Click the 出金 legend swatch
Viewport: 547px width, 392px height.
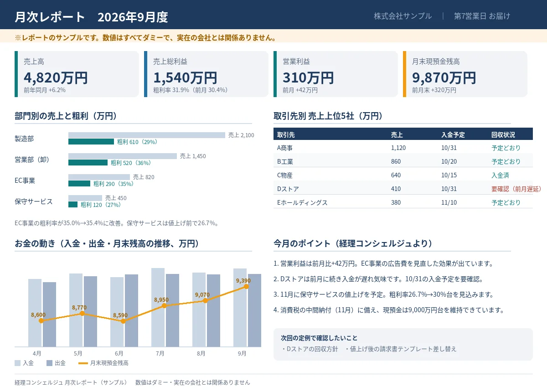pyautogui.click(x=49, y=363)
